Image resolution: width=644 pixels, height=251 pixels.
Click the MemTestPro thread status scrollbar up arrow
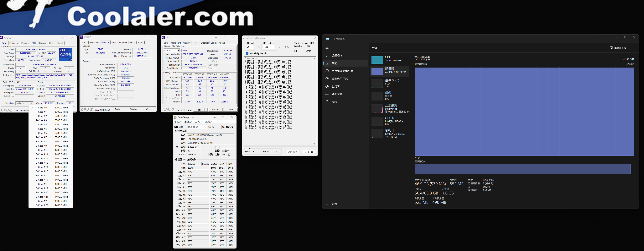314,58
